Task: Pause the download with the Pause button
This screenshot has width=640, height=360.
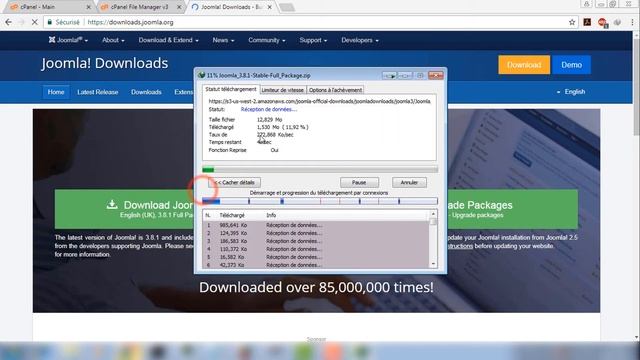Action: tap(359, 182)
